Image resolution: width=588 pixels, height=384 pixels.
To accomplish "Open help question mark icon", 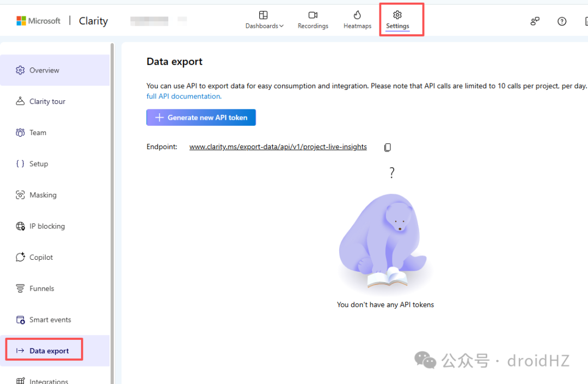I will [561, 21].
